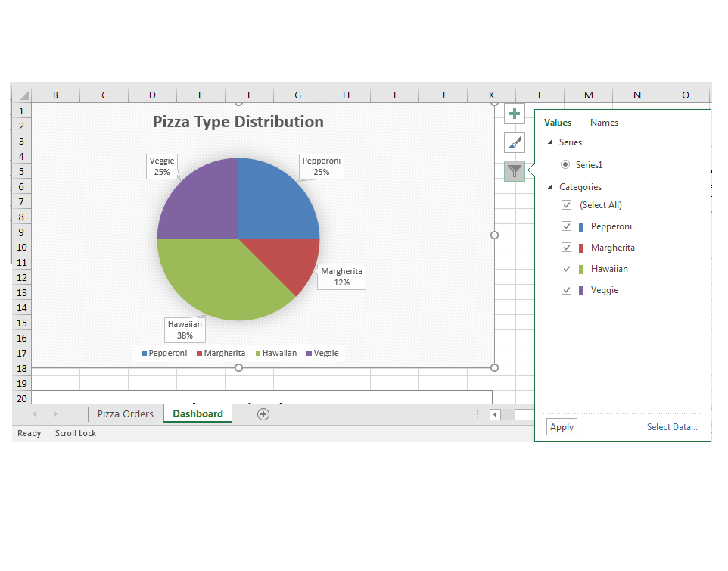728x571 pixels.
Task: Click the Pizza Type Distribution chart title
Action: [238, 122]
